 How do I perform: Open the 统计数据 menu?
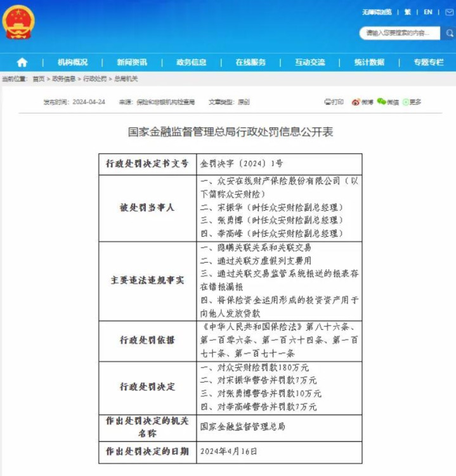tap(369, 63)
